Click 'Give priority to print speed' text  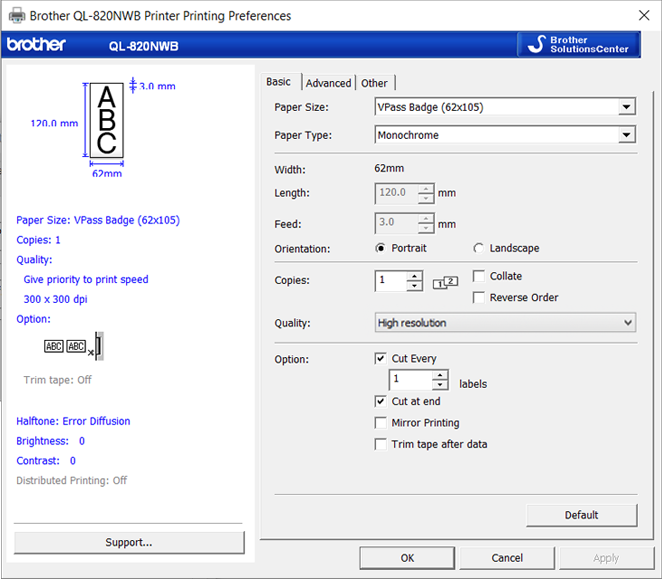pos(86,279)
